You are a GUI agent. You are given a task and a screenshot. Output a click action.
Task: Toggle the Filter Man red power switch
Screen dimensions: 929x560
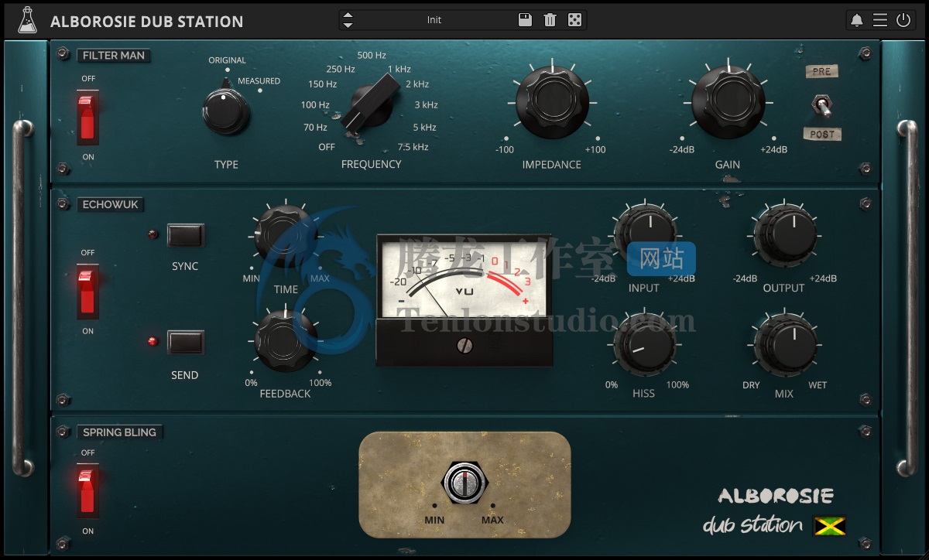(87, 118)
